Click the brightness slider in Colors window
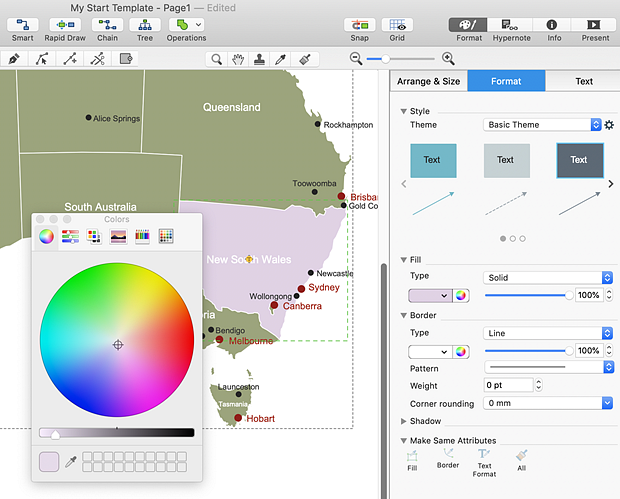 [116, 433]
